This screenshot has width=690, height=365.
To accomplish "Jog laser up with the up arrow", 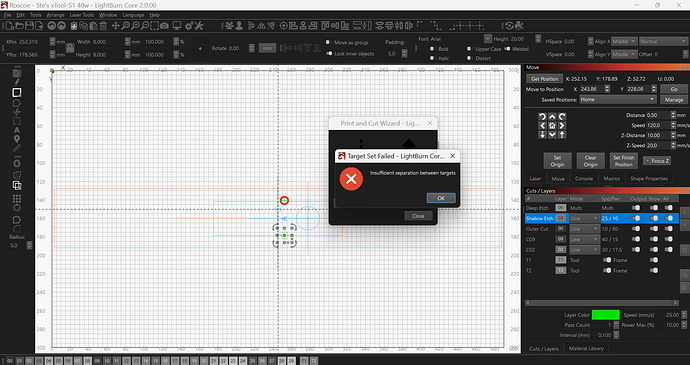I will (552, 116).
